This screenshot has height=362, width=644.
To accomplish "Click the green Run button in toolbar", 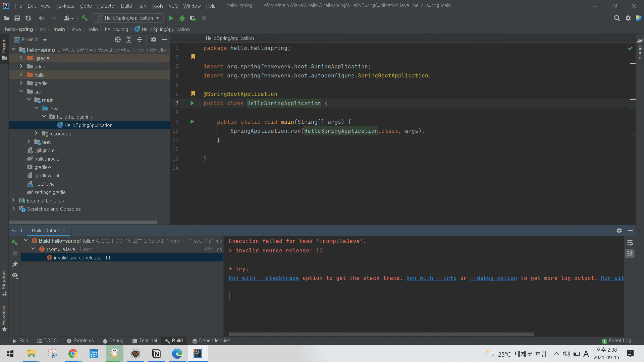I will click(171, 18).
